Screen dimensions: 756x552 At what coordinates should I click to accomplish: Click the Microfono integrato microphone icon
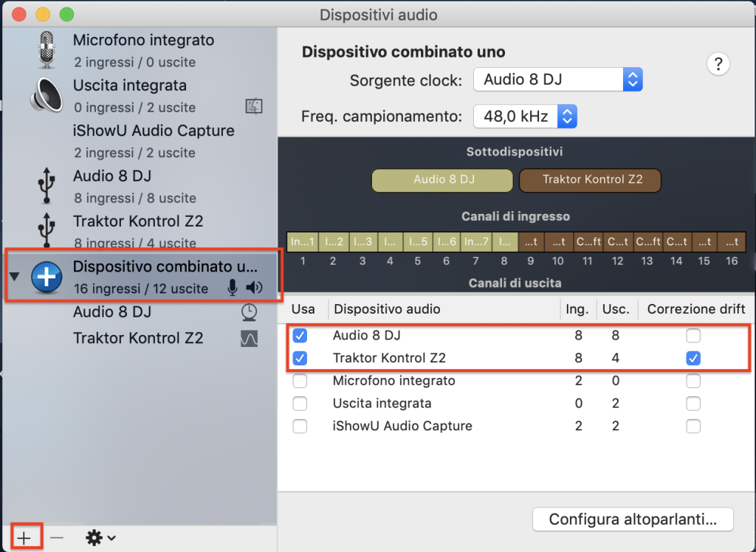pos(47,49)
